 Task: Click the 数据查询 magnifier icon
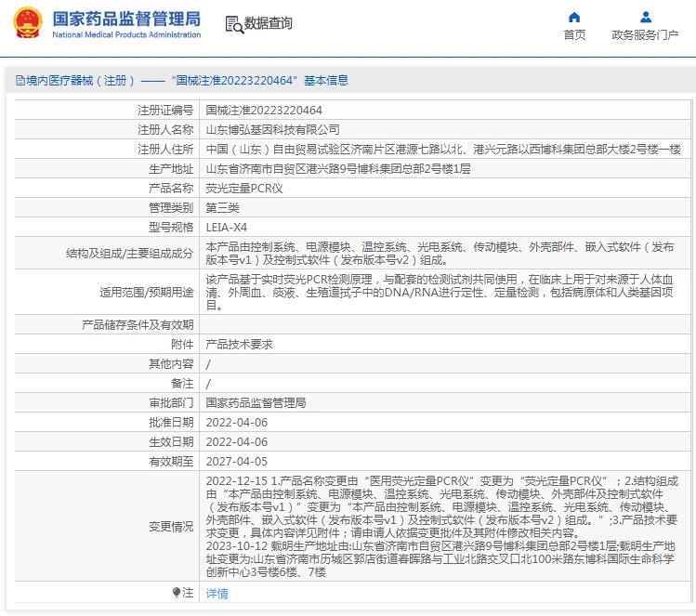pyautogui.click(x=234, y=24)
